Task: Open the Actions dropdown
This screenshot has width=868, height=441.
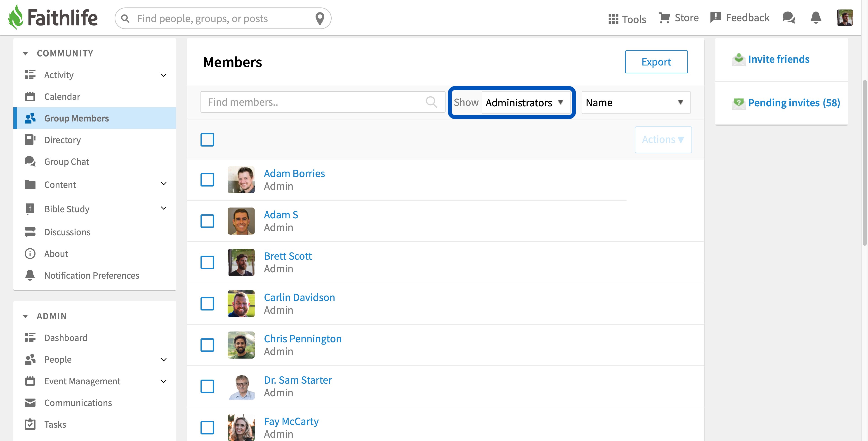Action: [x=663, y=140]
